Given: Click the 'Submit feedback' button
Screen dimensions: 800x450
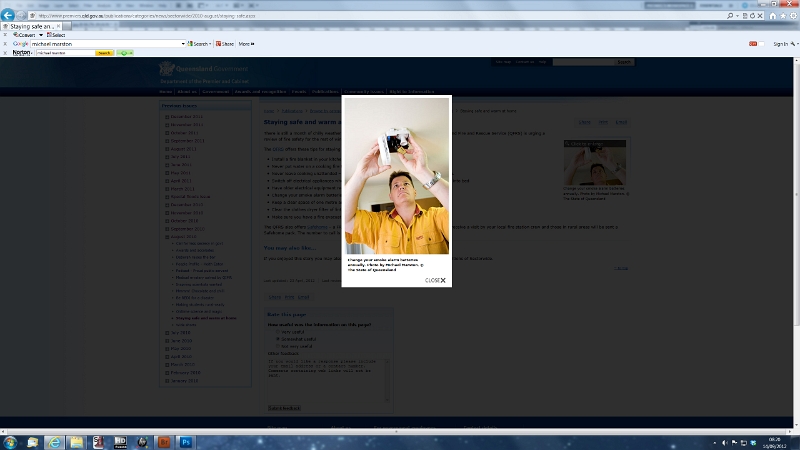Looking at the screenshot, I should [x=284, y=408].
